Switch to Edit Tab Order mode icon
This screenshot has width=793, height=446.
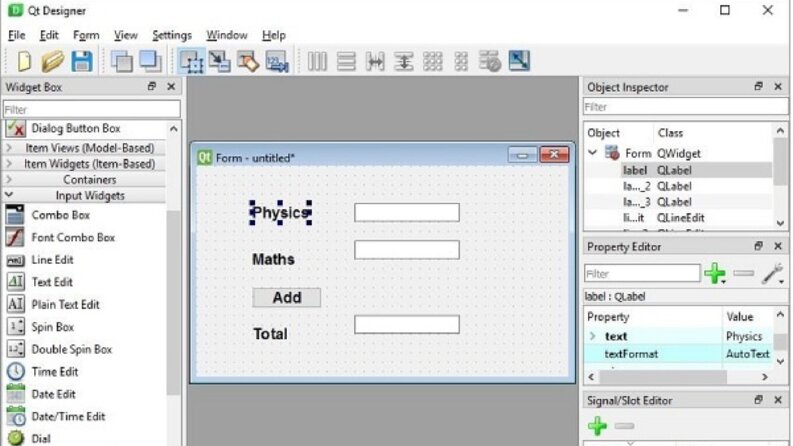[x=277, y=61]
